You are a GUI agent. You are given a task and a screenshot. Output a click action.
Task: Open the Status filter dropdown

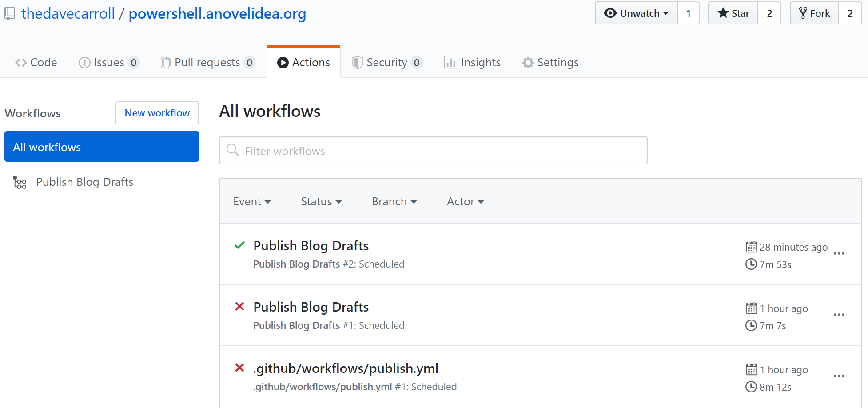[321, 202]
